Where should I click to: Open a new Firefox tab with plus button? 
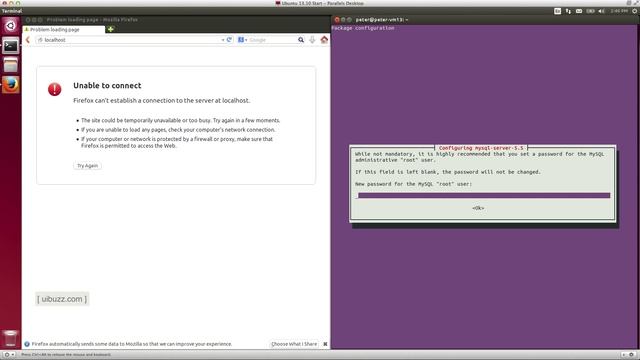(111, 29)
